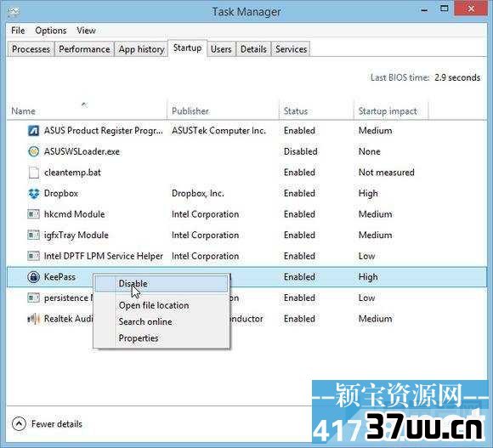
Task: Click Not measured impact for cleantemp.bat
Action: 387,173
